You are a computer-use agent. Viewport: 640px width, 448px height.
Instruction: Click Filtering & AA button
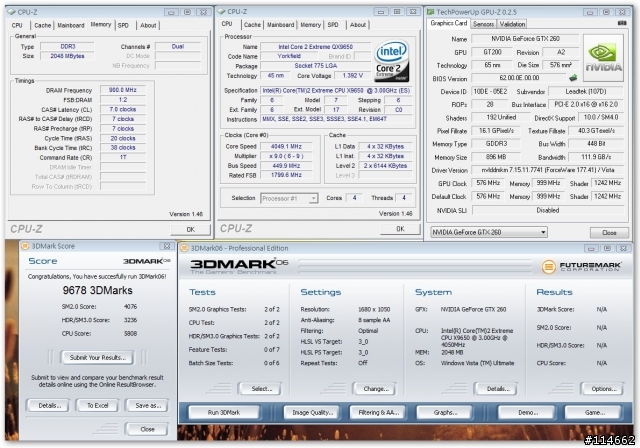tap(378, 413)
